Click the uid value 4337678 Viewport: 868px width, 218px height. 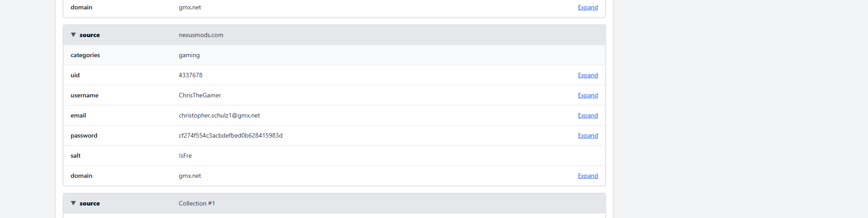pos(190,75)
